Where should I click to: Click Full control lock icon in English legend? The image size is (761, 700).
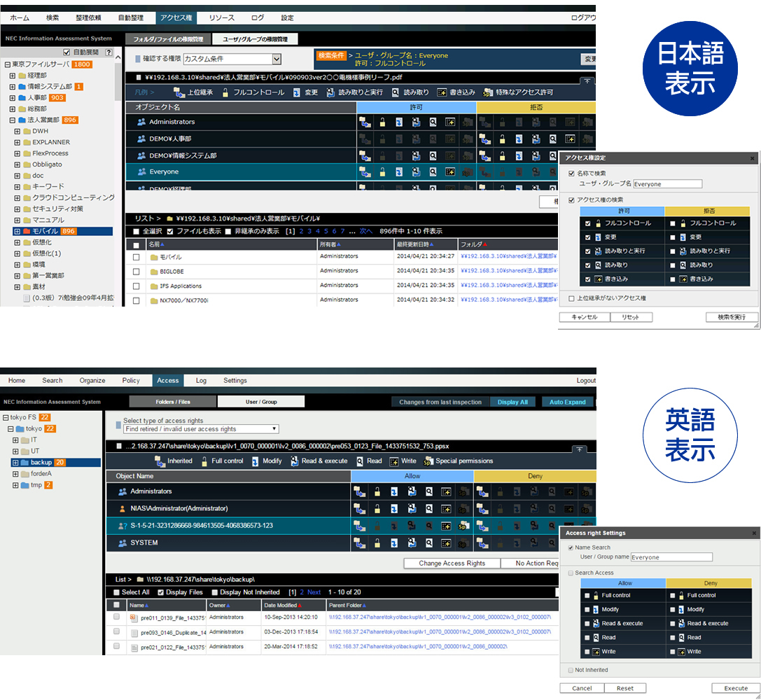tap(204, 461)
